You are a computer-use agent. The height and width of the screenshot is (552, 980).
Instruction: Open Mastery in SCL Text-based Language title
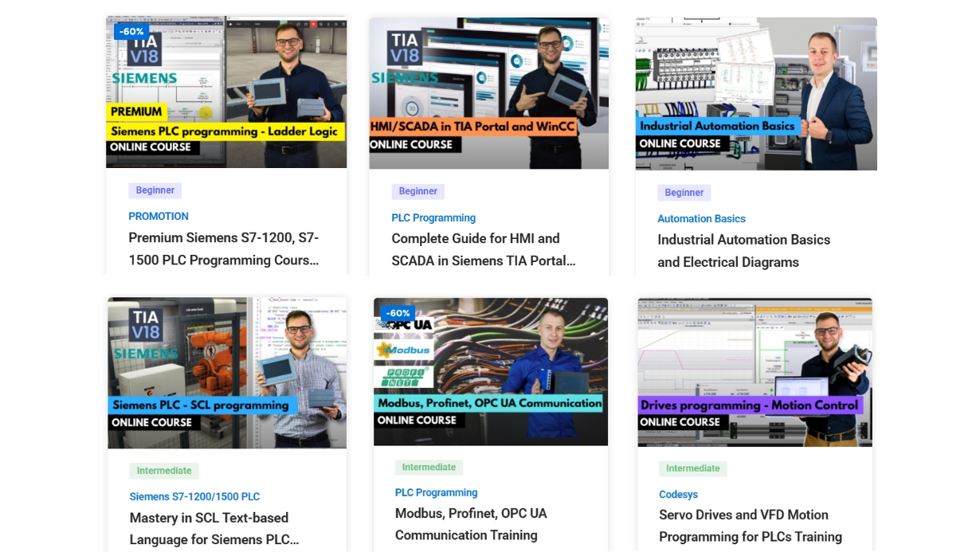pos(214,528)
